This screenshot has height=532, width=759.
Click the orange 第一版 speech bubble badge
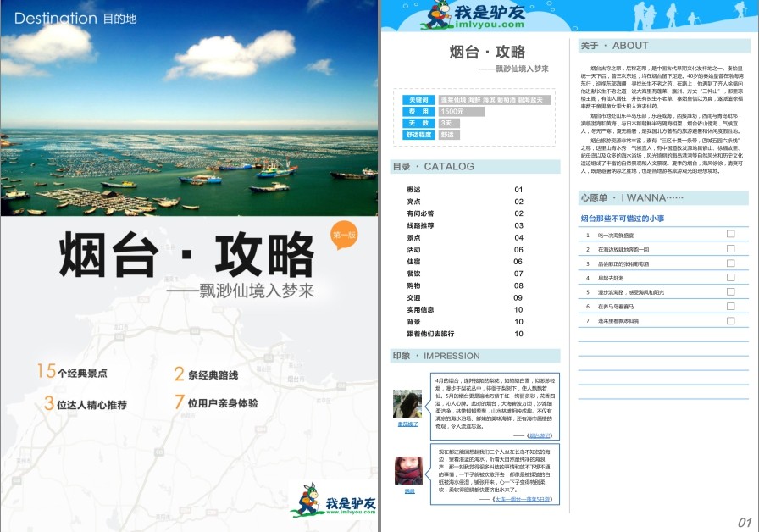click(x=344, y=236)
